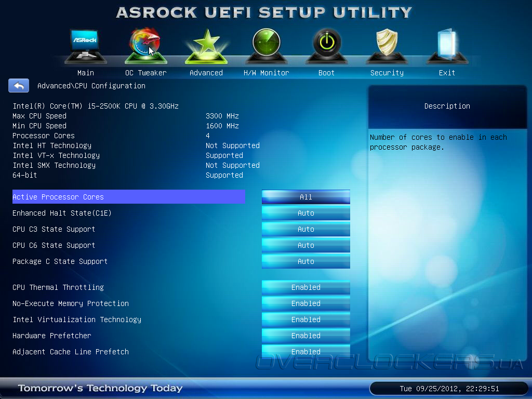Click the Description panel header

click(447, 106)
